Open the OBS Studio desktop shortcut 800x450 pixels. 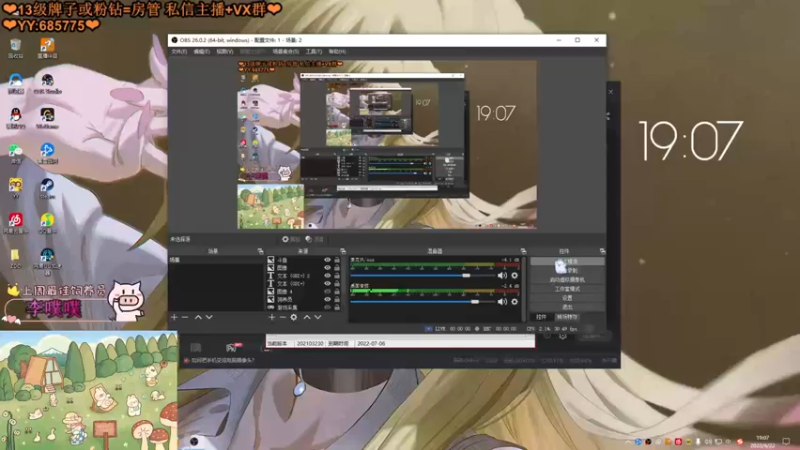coord(47,84)
